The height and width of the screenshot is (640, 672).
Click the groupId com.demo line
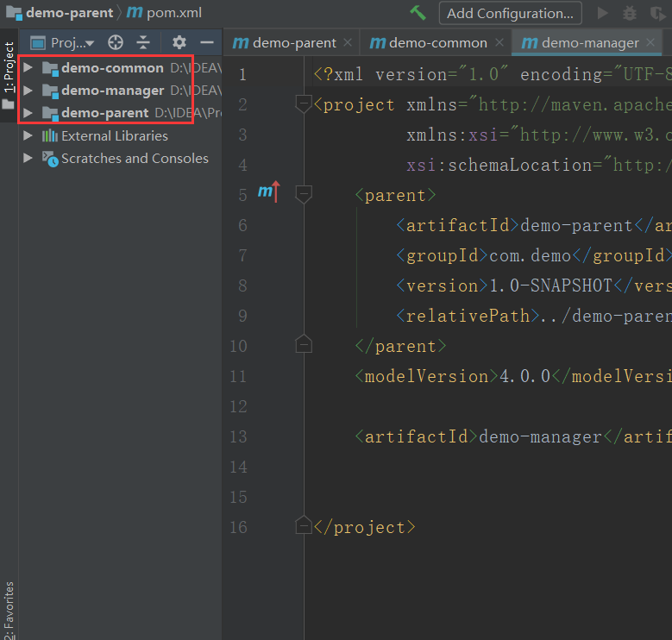534,256
